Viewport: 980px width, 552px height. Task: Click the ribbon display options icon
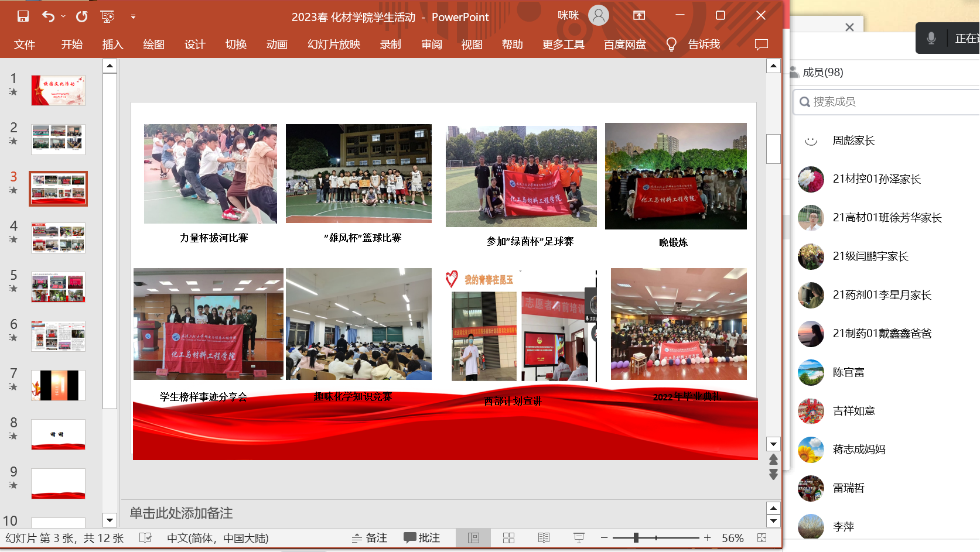coord(639,16)
